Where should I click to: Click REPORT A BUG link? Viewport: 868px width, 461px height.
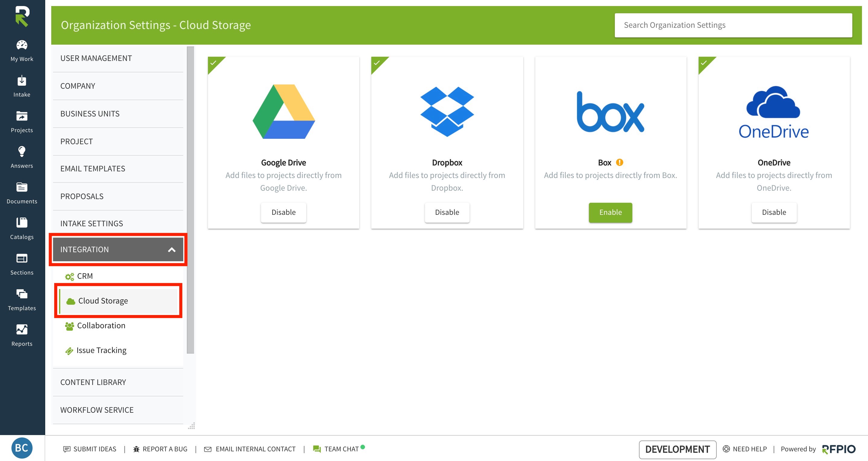[165, 449]
